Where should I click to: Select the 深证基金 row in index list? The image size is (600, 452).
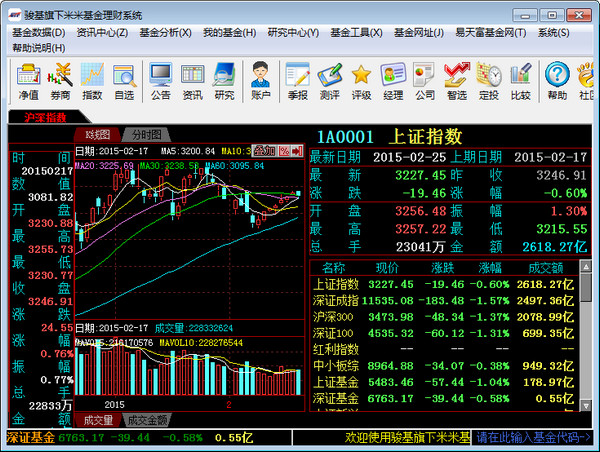click(x=444, y=398)
